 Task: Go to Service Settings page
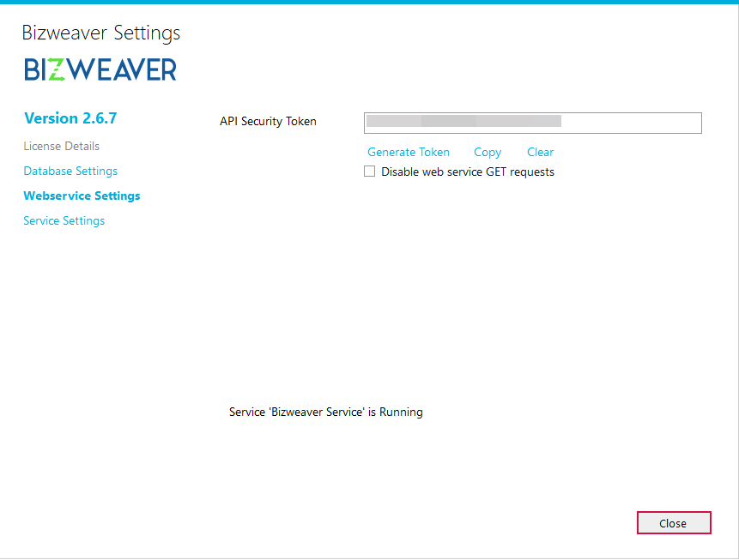(x=64, y=221)
